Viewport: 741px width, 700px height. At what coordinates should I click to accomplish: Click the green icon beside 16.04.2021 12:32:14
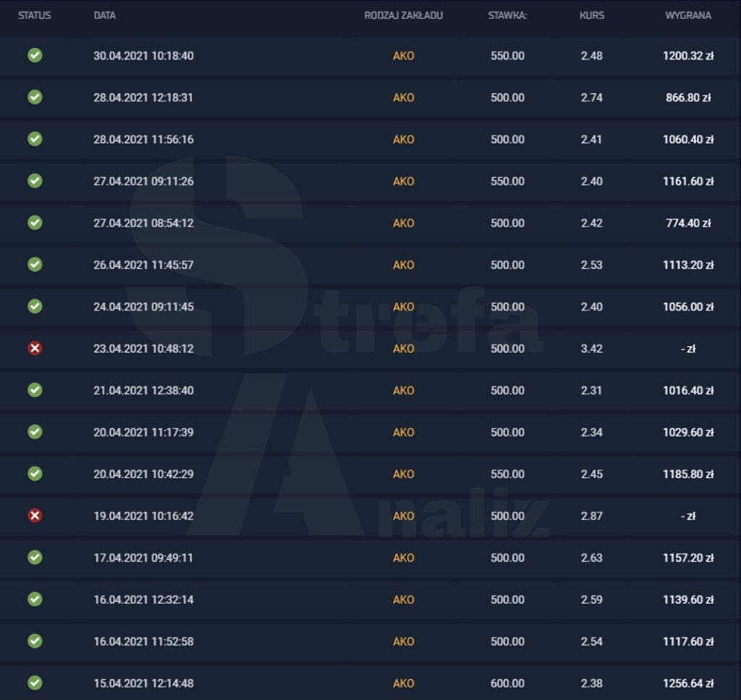[x=35, y=599]
